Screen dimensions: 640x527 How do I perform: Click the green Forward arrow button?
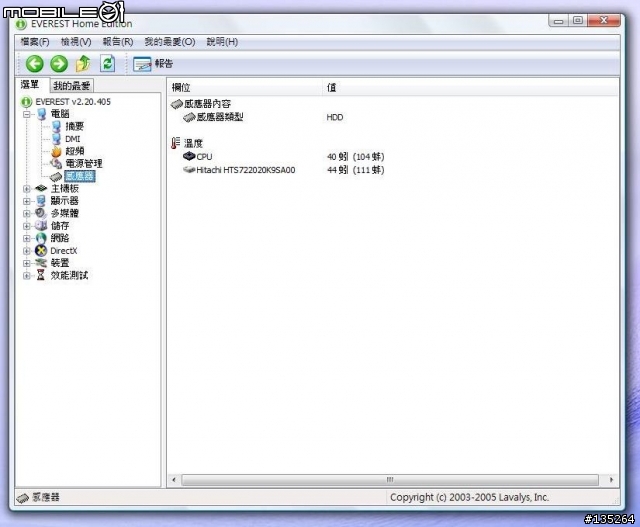point(59,64)
